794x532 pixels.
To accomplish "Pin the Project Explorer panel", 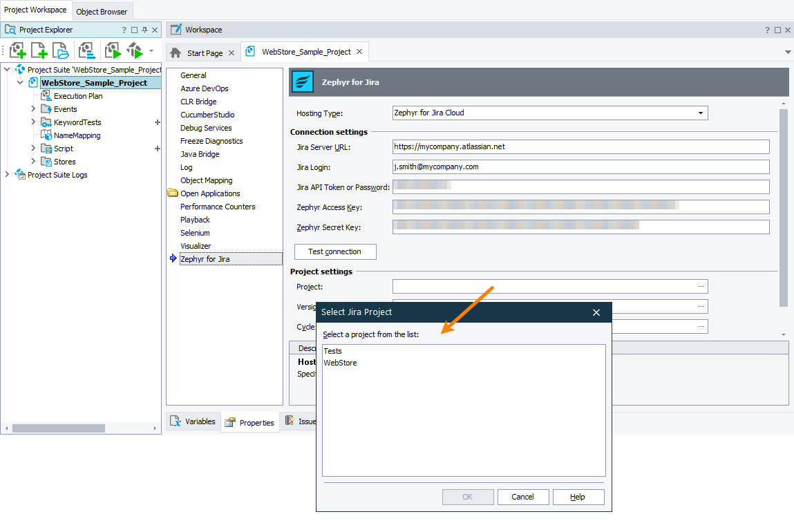I will coord(145,29).
